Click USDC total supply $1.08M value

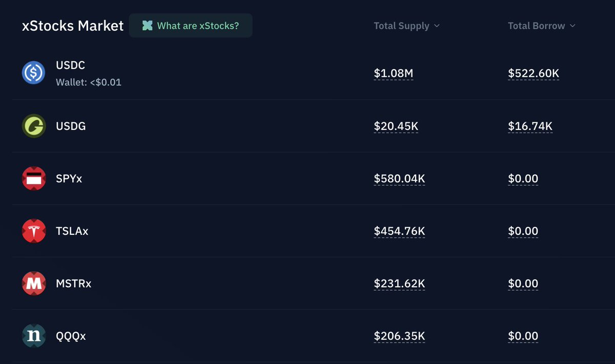tap(394, 74)
